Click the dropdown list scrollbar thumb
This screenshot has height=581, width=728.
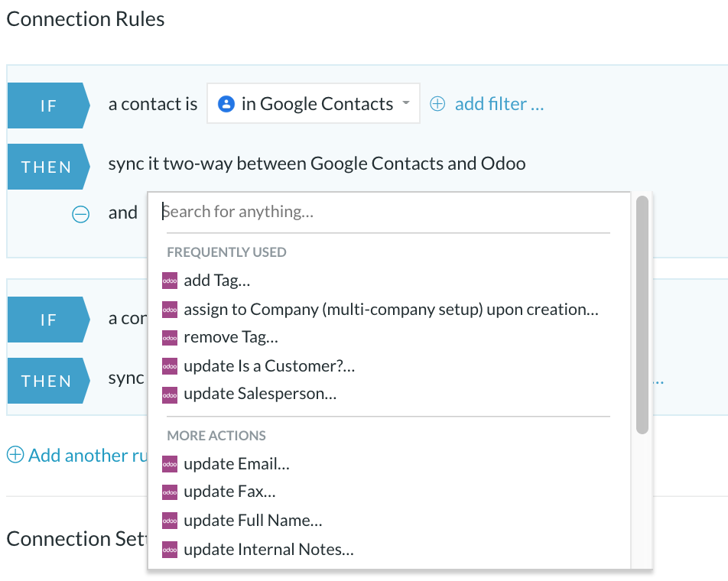pos(642,315)
